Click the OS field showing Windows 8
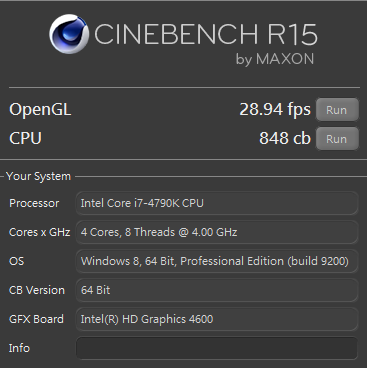 click(x=217, y=261)
